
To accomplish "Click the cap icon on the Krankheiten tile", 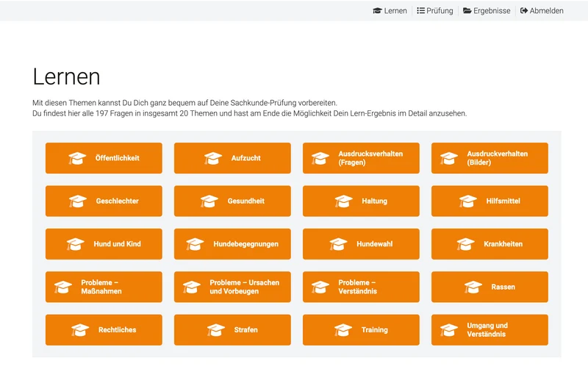I will [x=465, y=244].
